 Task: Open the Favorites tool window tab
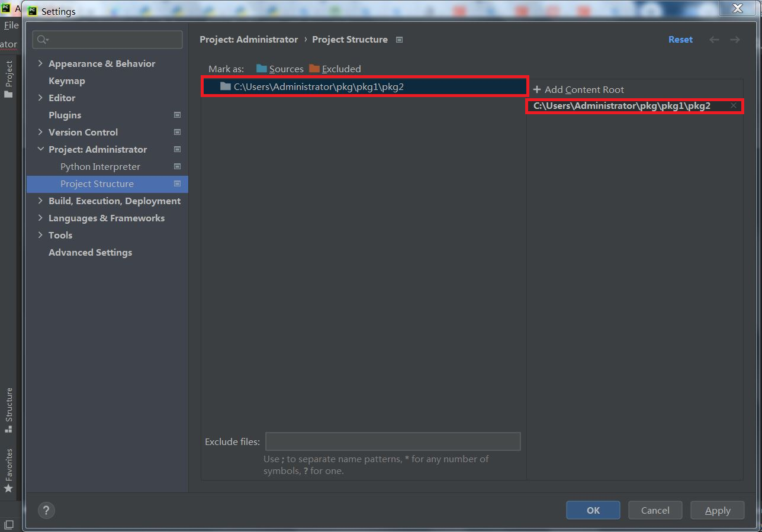[x=8, y=470]
